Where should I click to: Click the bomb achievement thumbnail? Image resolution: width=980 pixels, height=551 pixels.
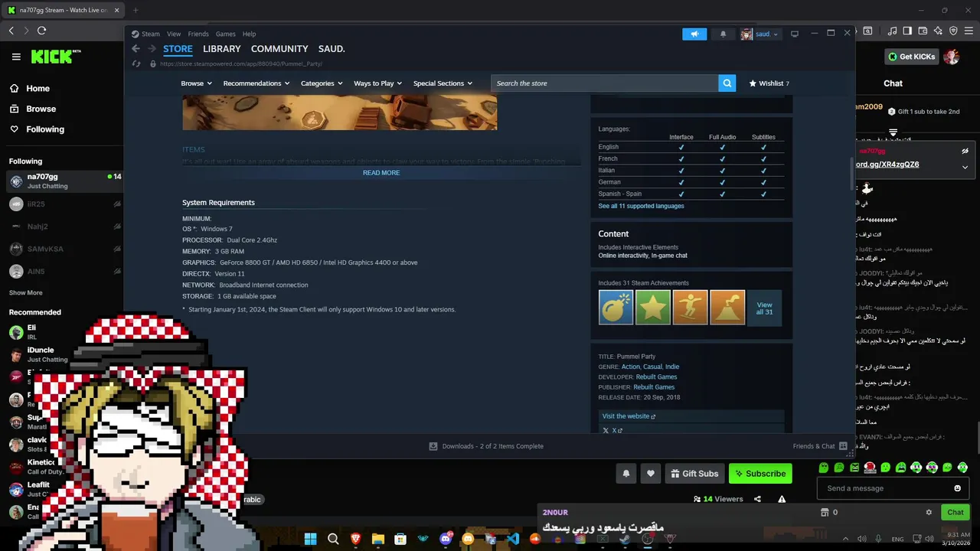[616, 307]
